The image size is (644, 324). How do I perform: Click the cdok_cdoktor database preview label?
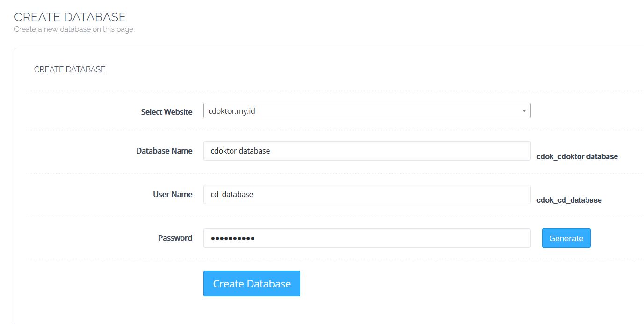(577, 156)
